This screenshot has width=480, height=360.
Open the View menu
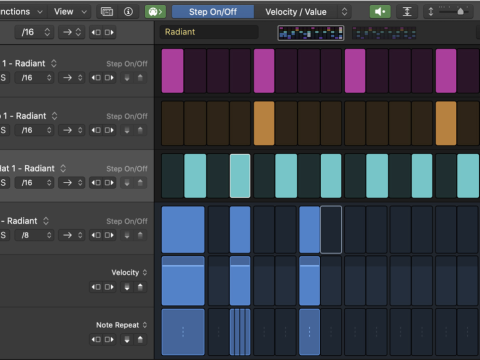(70, 12)
